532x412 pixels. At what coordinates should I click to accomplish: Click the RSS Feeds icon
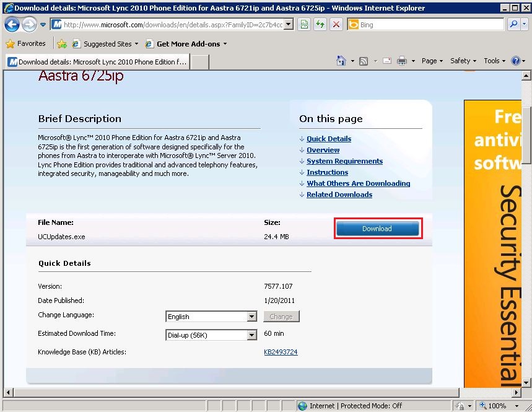pyautogui.click(x=364, y=61)
